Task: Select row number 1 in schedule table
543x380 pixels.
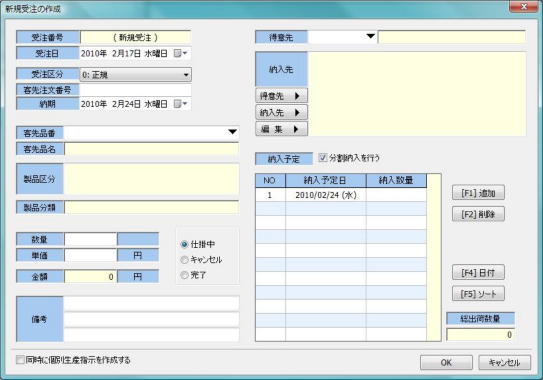Action: coord(270,195)
